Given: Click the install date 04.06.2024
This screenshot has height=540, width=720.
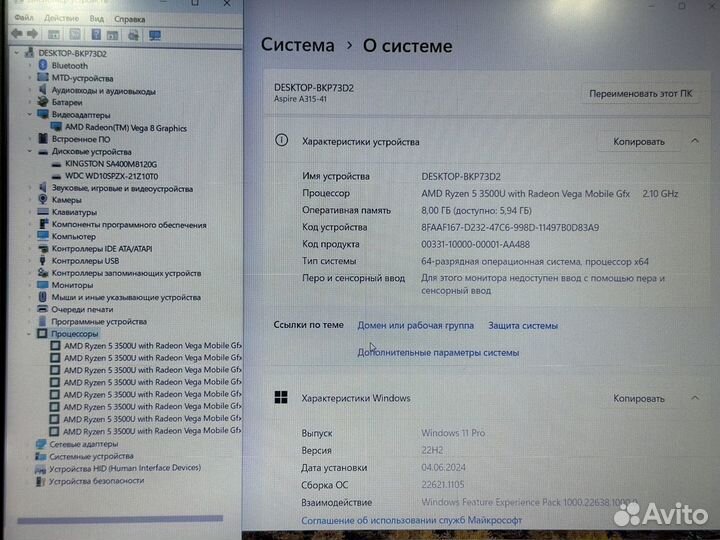Looking at the screenshot, I should pyautogui.click(x=443, y=467).
